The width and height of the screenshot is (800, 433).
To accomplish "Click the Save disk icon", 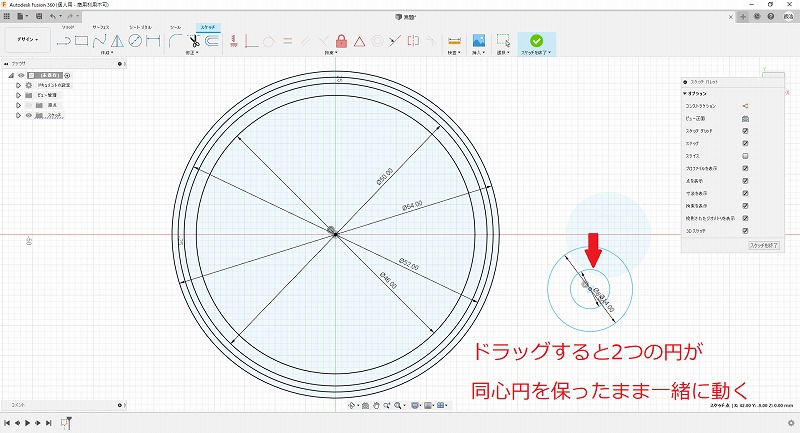I will click(39, 16).
